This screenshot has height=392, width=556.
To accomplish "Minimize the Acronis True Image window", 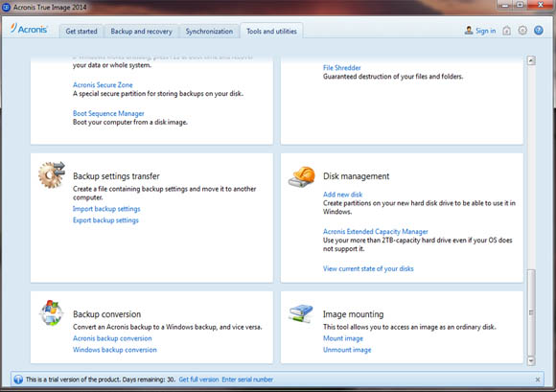I will click(505, 5).
